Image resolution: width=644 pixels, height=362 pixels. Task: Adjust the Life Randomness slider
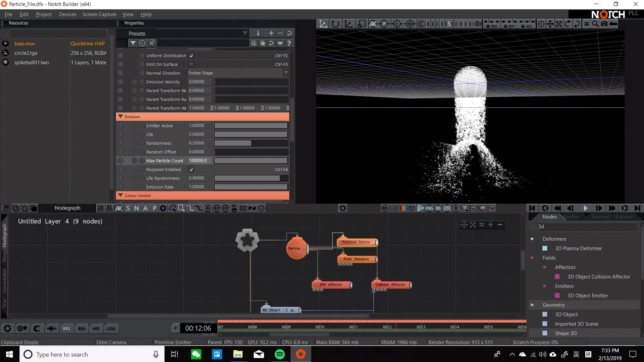pyautogui.click(x=251, y=178)
